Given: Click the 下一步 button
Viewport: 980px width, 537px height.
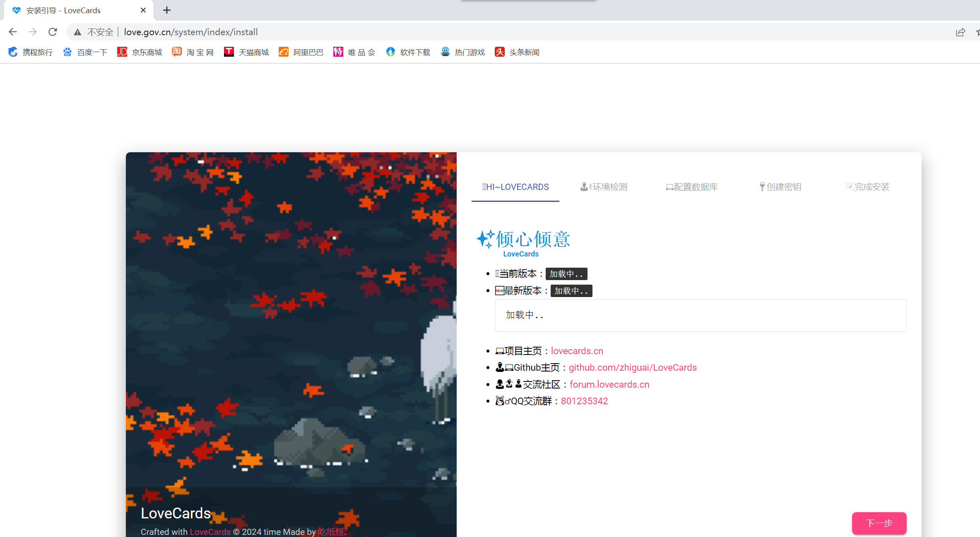Looking at the screenshot, I should 879,523.
